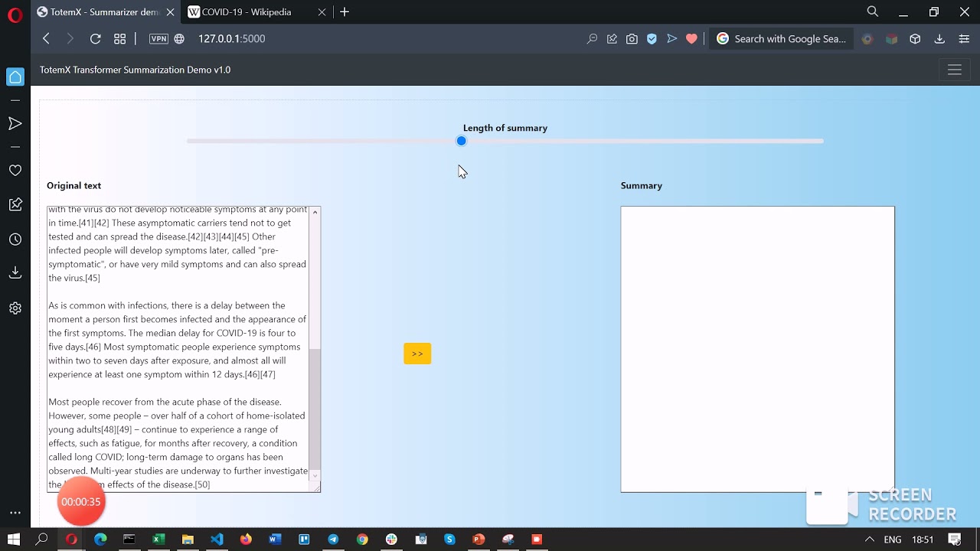Image resolution: width=980 pixels, height=551 pixels.
Task: Click the paragraph starting 'Most people recover'
Action: pos(178,443)
